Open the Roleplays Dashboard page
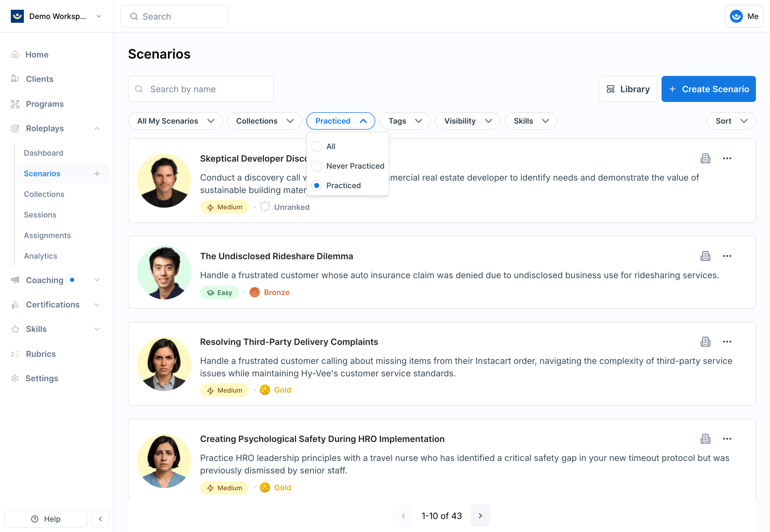The height and width of the screenshot is (532, 770). [x=44, y=153]
